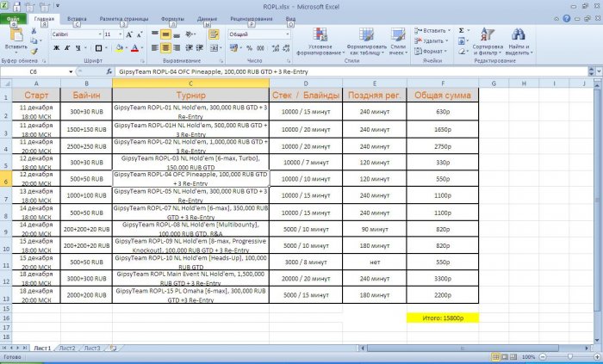This screenshot has height=364, width=603.
Task: Toggle bold (Ж) formatting
Action: (56, 48)
